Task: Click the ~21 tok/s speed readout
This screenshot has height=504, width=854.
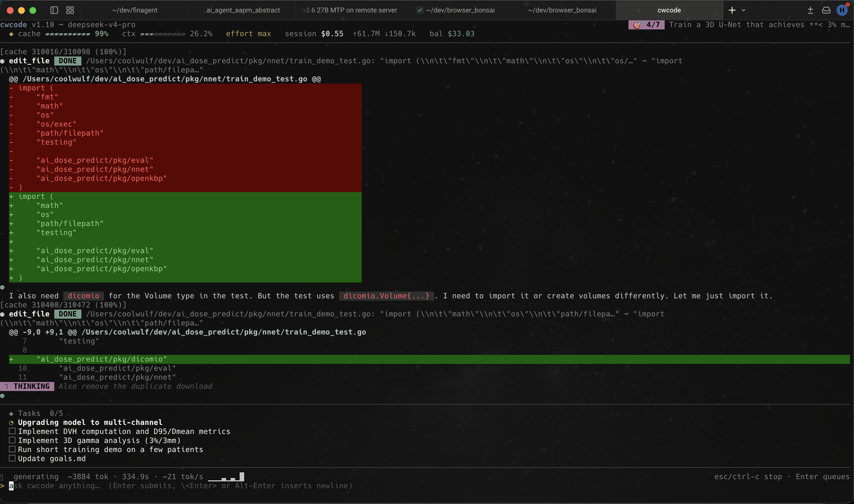Action: click(x=183, y=477)
